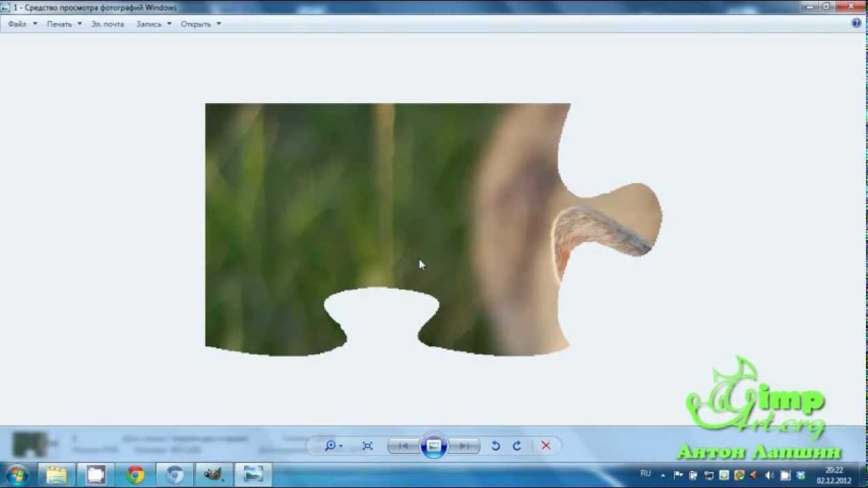Open the Chromium taskbar icon

point(175,475)
